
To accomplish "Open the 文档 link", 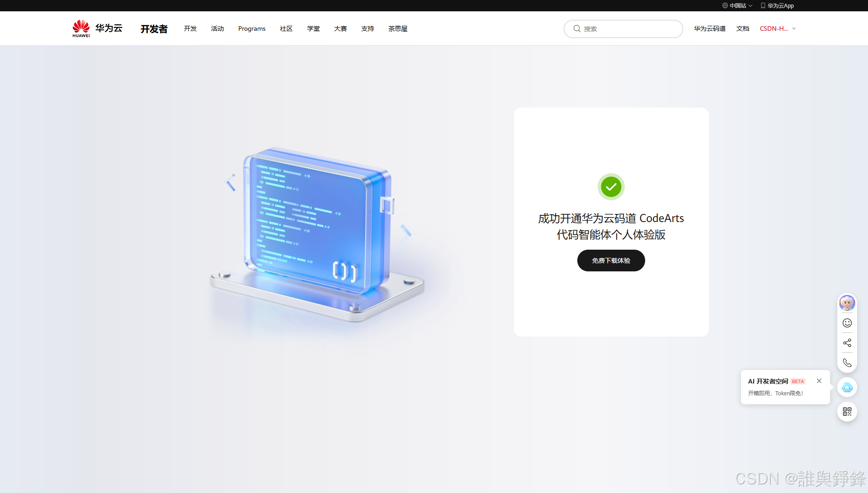I will pyautogui.click(x=743, y=28).
